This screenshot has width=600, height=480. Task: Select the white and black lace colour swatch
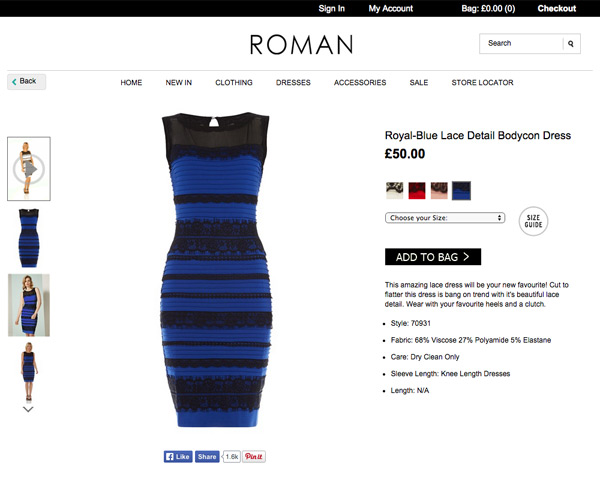point(395,190)
